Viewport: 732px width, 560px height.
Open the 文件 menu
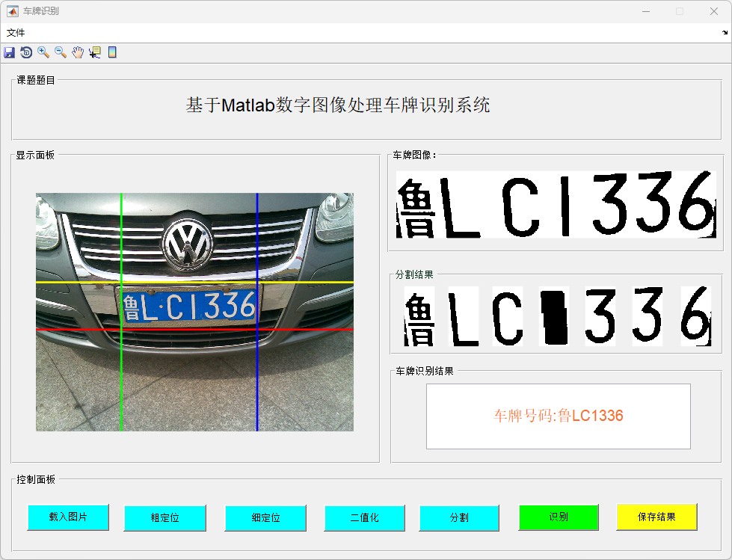[x=16, y=33]
